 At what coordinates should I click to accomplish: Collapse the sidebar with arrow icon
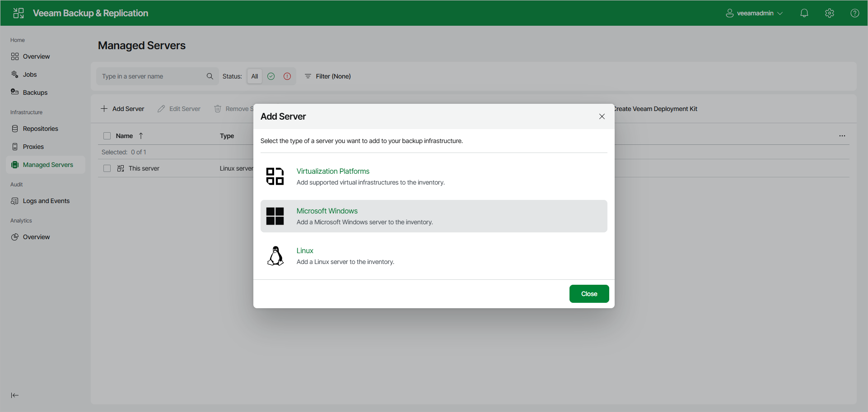click(15, 395)
